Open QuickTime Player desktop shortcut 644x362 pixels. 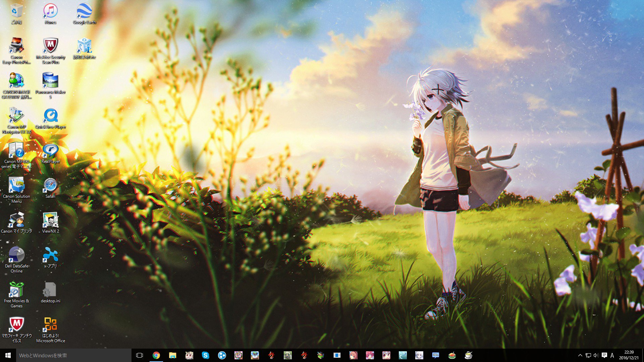pos(50,118)
